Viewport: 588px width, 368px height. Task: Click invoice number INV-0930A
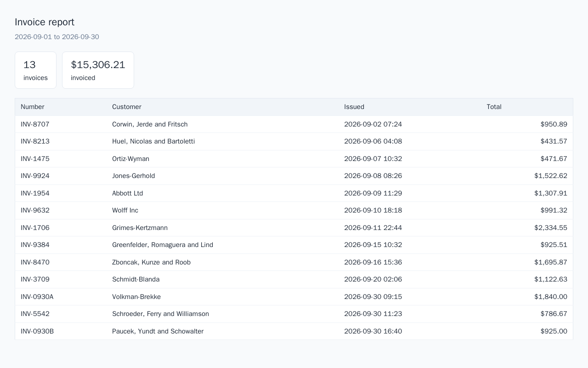[x=37, y=297]
